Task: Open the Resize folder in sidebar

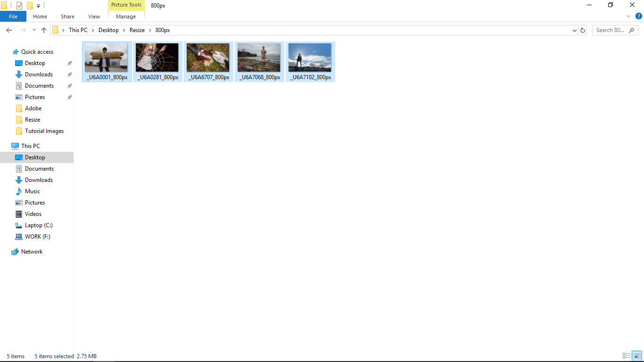Action: point(33,120)
